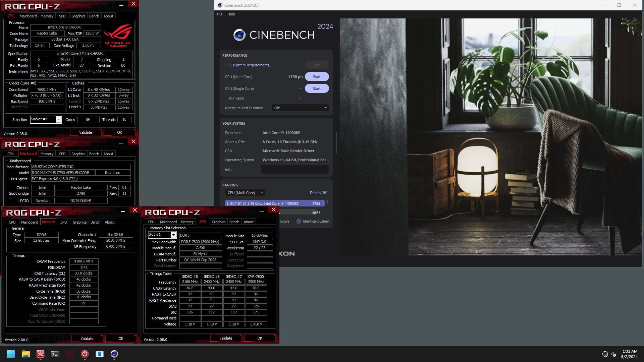The width and height of the screenshot is (644, 362).
Task: Select Bench tab in the CPU-Z SPD window
Action: click(234, 222)
